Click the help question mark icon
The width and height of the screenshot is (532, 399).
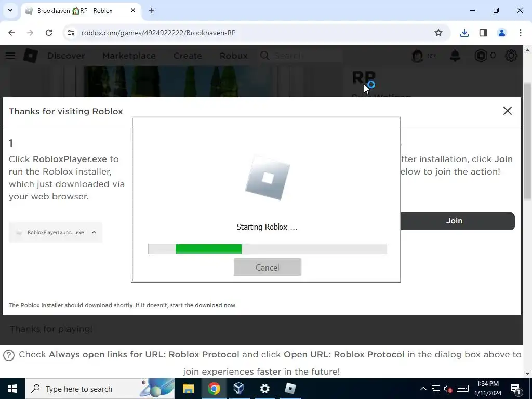(9, 355)
